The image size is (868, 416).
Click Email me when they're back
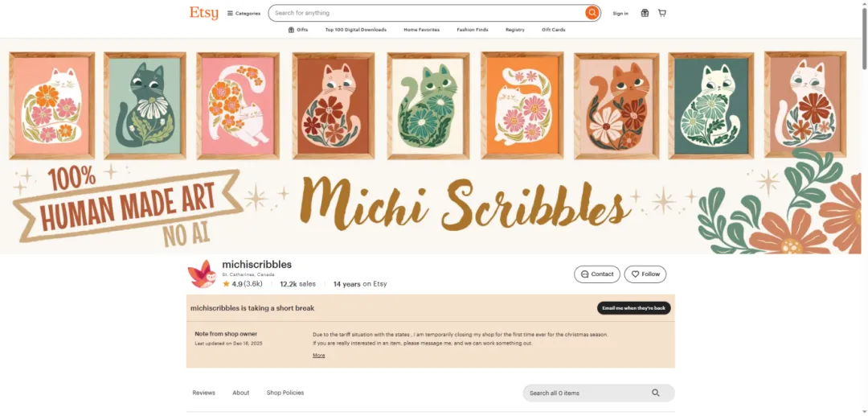click(x=633, y=308)
